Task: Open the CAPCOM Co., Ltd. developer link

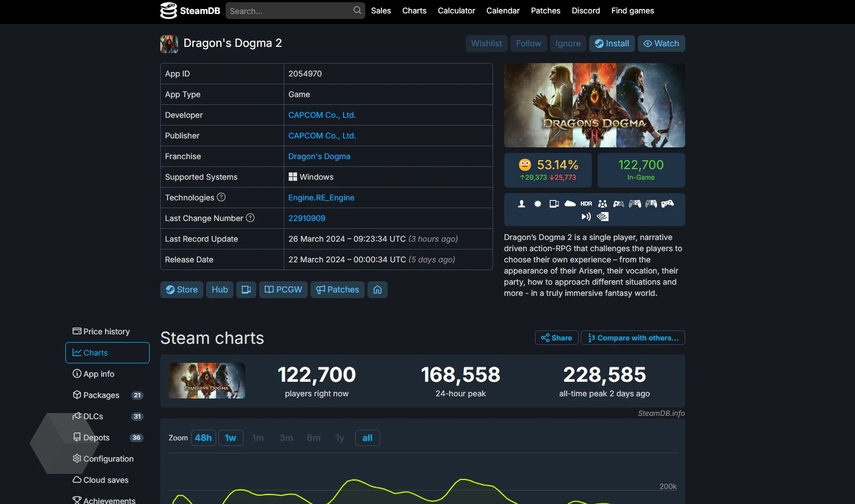Action: 322,115
